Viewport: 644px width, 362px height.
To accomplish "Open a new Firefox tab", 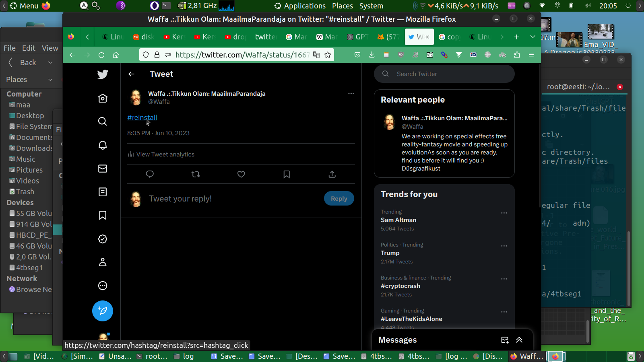I will click(517, 37).
